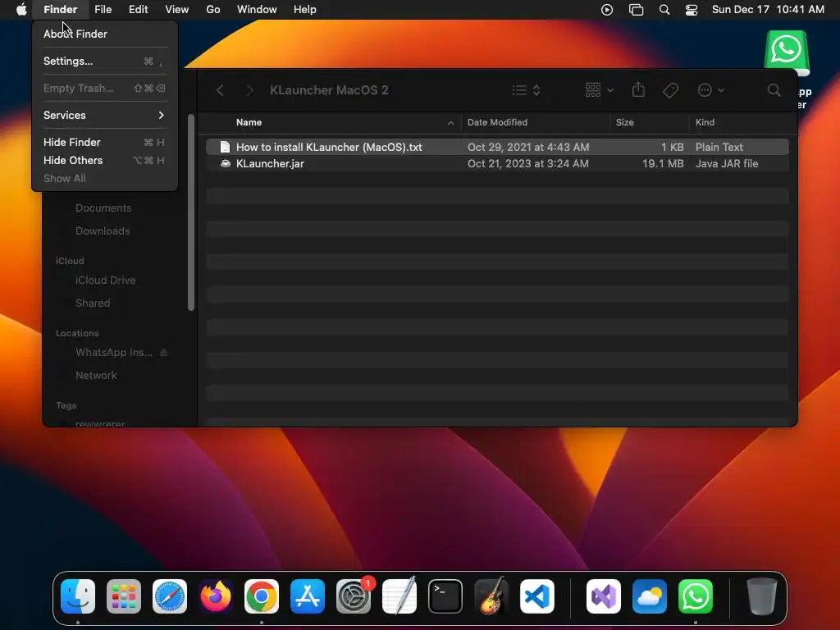The width and height of the screenshot is (840, 630).
Task: Choose Hide Others menu item
Action: [104, 160]
